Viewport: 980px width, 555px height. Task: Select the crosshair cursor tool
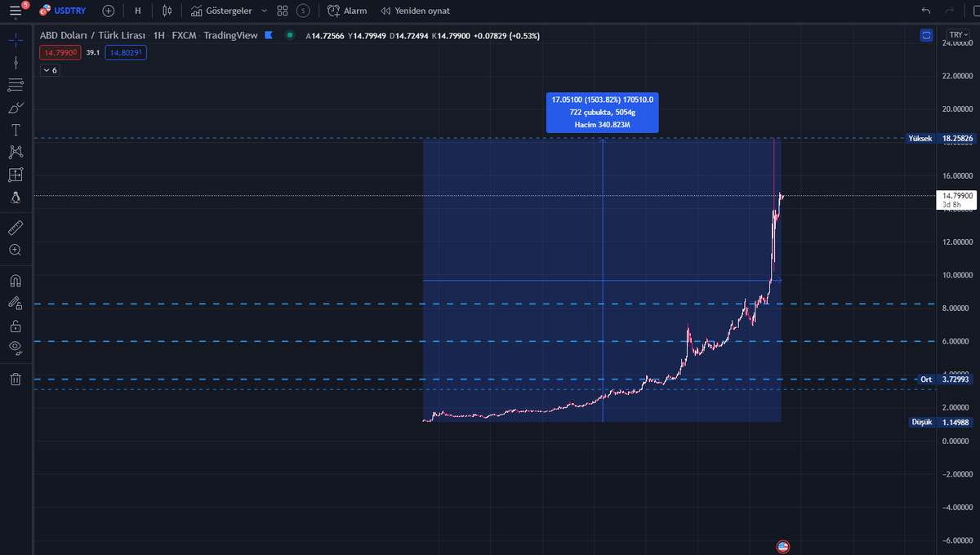[16, 38]
